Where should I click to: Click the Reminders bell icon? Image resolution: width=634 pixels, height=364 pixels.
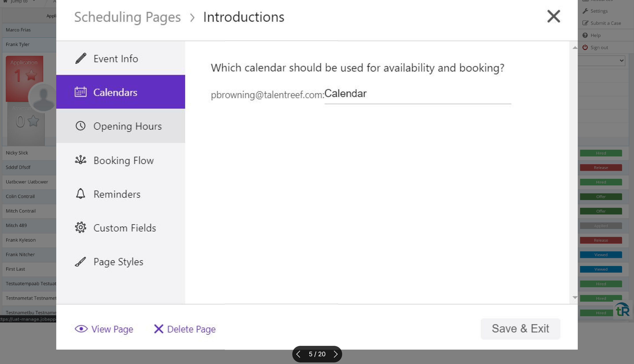pyautogui.click(x=80, y=194)
